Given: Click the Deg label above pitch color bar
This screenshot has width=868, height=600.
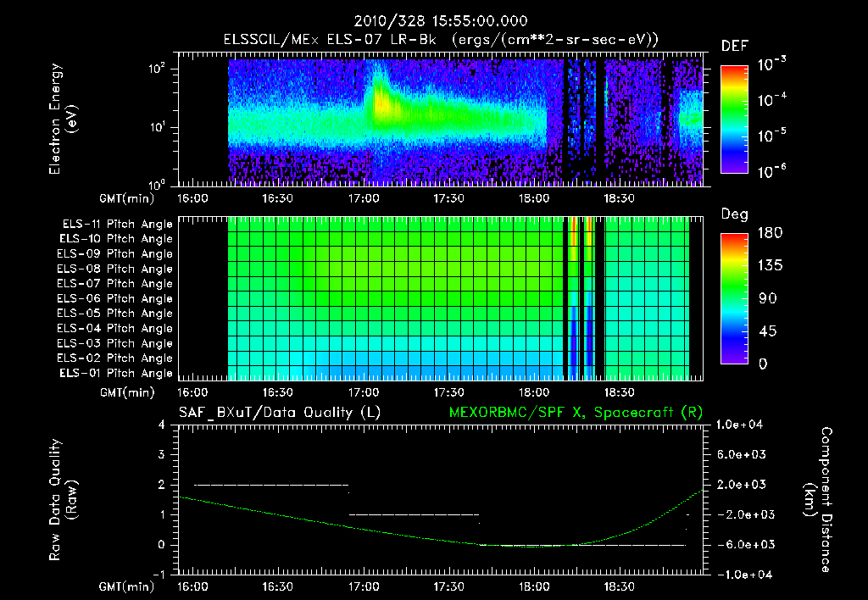Looking at the screenshot, I should (734, 214).
